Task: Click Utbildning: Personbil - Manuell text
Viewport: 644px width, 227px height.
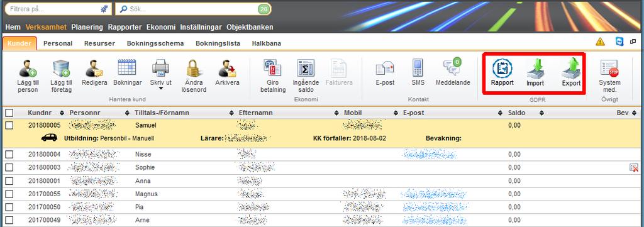Action: tap(109, 138)
